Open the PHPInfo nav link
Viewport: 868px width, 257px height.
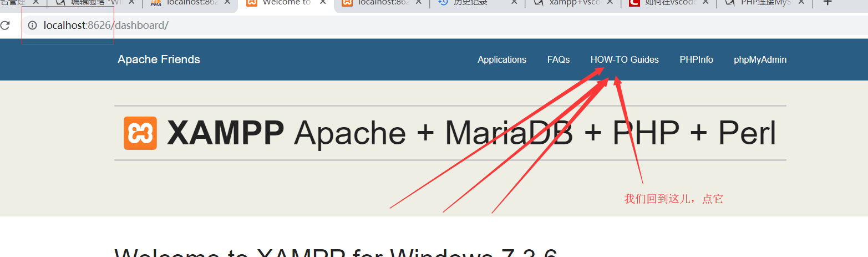coord(697,60)
